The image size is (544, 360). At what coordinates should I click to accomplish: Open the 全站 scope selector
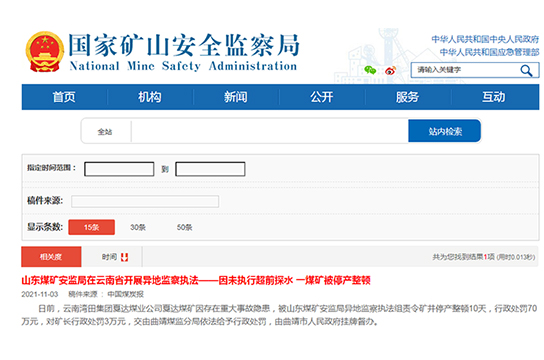pyautogui.click(x=105, y=132)
